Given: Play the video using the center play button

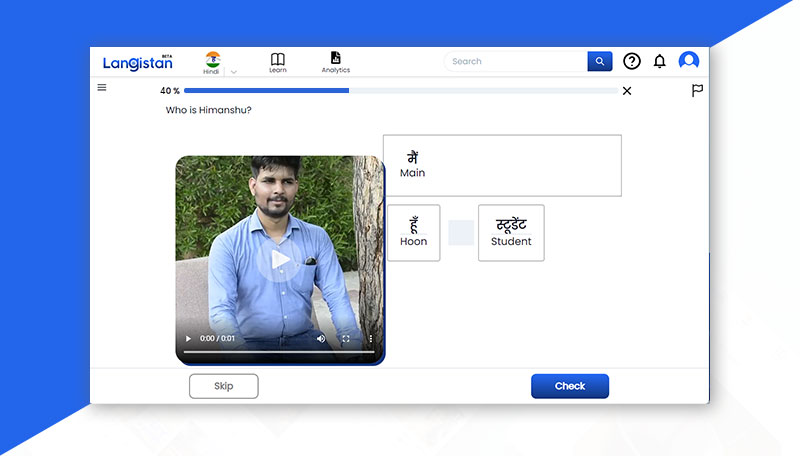Looking at the screenshot, I should tap(280, 260).
